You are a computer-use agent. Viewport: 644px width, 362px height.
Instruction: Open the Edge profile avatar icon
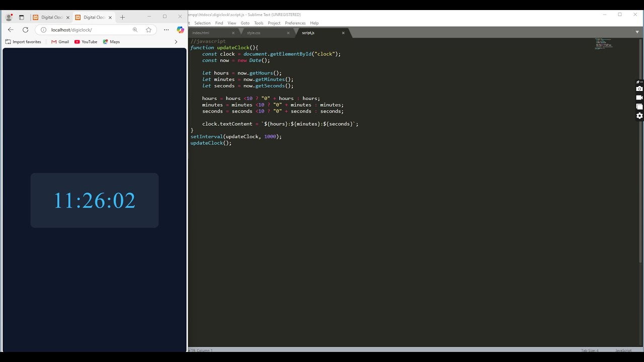point(9,17)
